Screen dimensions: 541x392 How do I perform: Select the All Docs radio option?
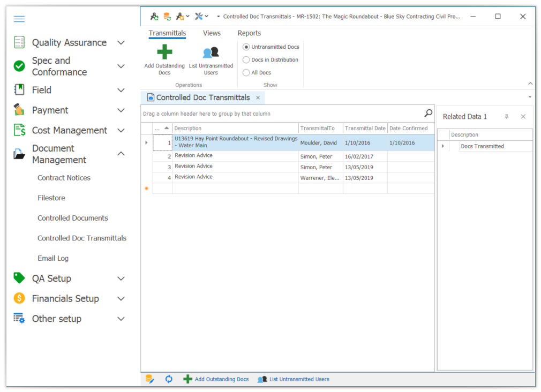(246, 73)
